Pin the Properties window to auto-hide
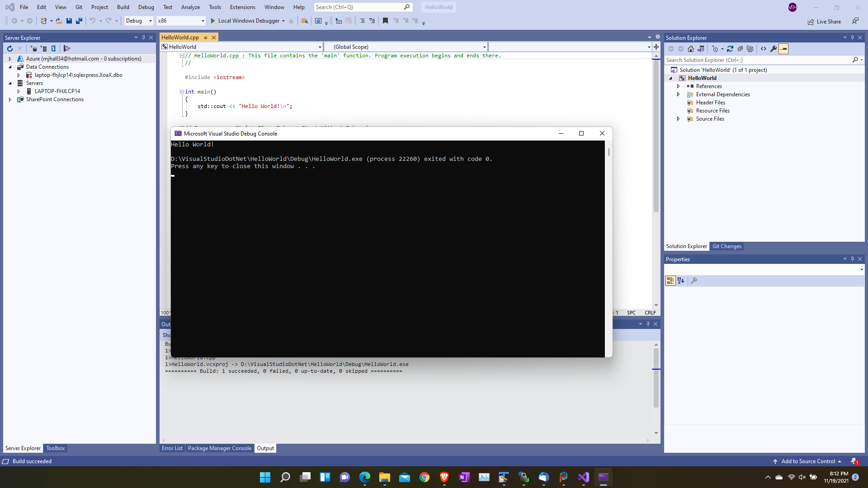The image size is (868, 488). tap(852, 259)
